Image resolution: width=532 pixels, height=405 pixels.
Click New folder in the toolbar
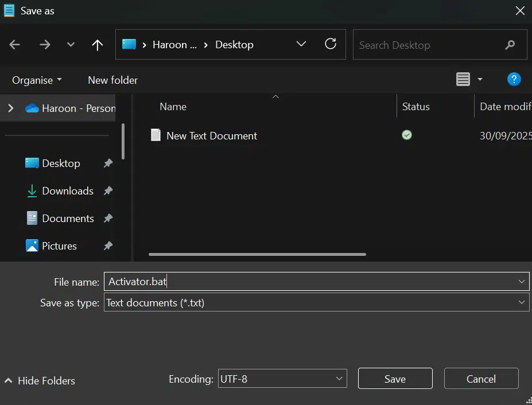(112, 80)
